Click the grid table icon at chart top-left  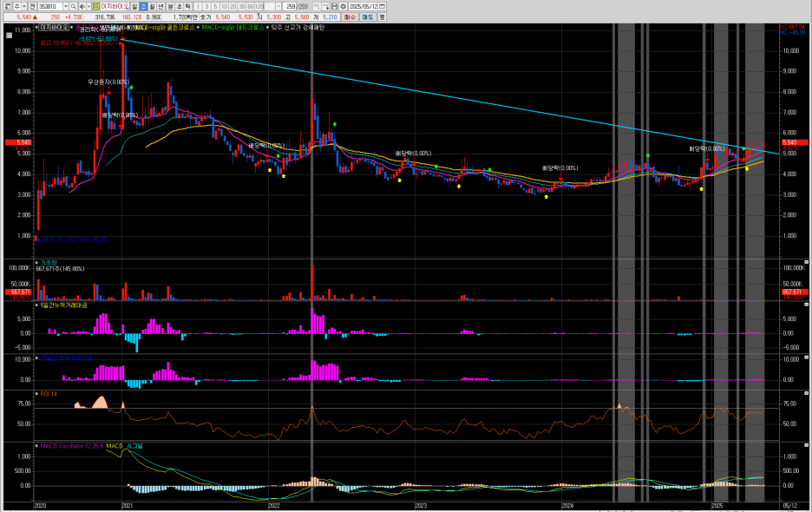click(9, 36)
